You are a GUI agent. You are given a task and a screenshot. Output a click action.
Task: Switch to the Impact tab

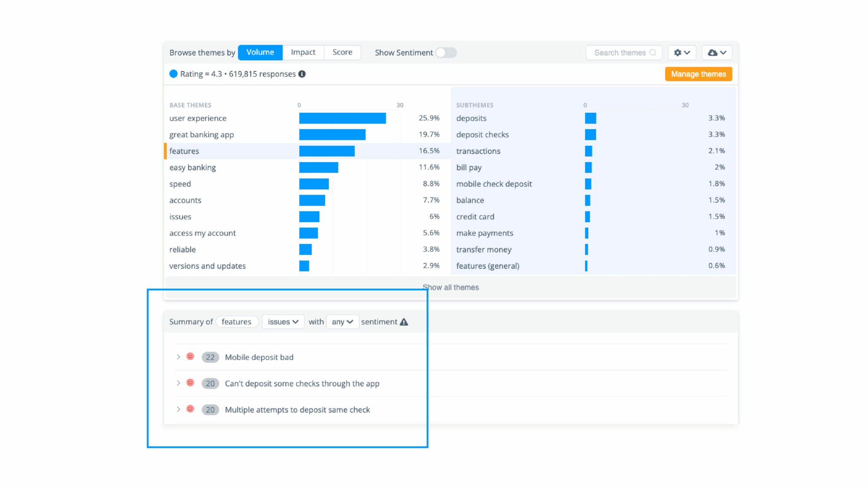(303, 52)
